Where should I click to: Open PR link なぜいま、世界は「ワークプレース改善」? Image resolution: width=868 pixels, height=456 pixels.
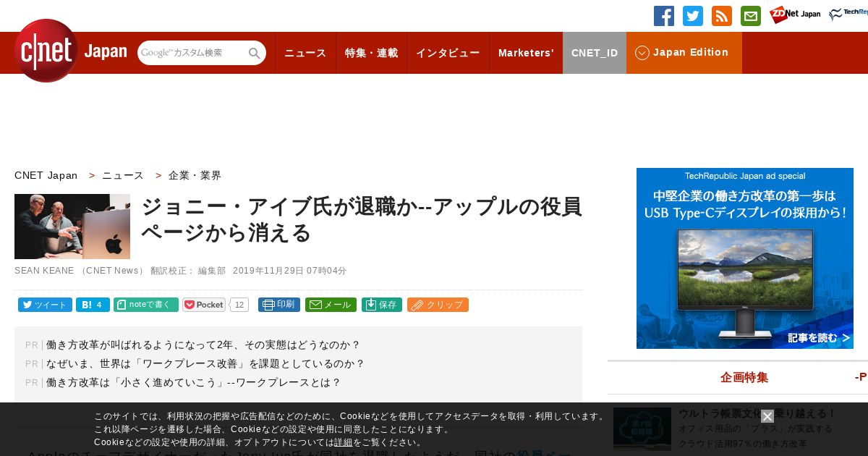206,363
